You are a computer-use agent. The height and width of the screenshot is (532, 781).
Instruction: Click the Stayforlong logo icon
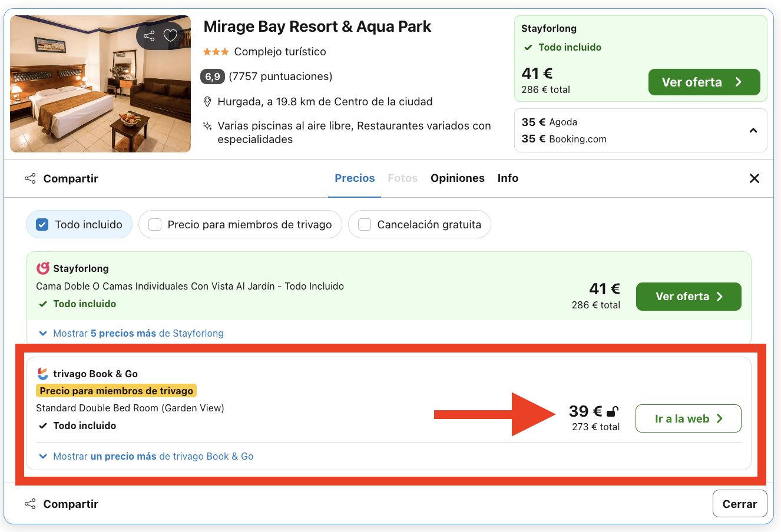(43, 268)
